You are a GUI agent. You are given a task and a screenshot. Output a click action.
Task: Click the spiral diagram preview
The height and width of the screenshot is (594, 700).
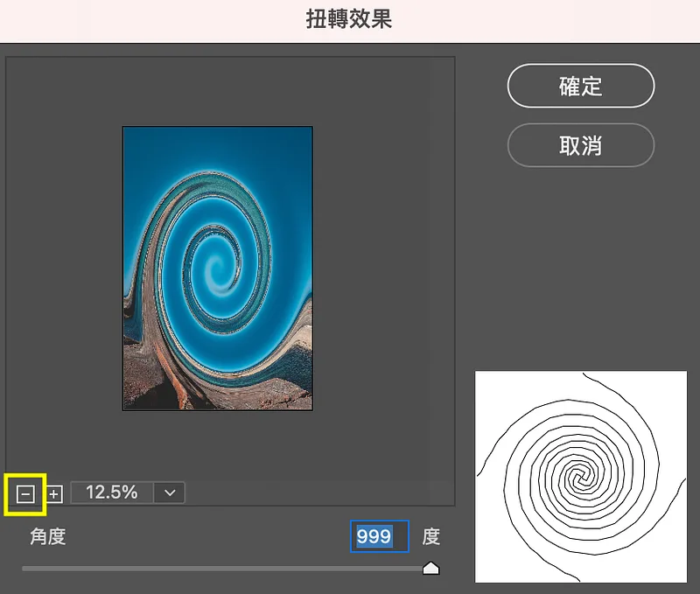pos(581,477)
